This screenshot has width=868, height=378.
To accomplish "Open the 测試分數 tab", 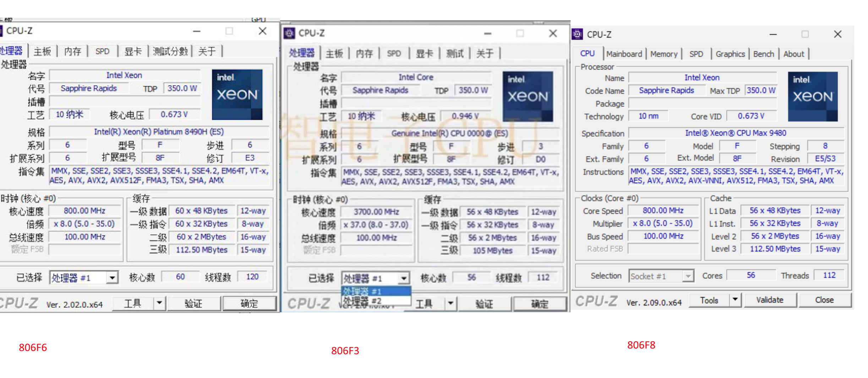I will pyautogui.click(x=170, y=52).
